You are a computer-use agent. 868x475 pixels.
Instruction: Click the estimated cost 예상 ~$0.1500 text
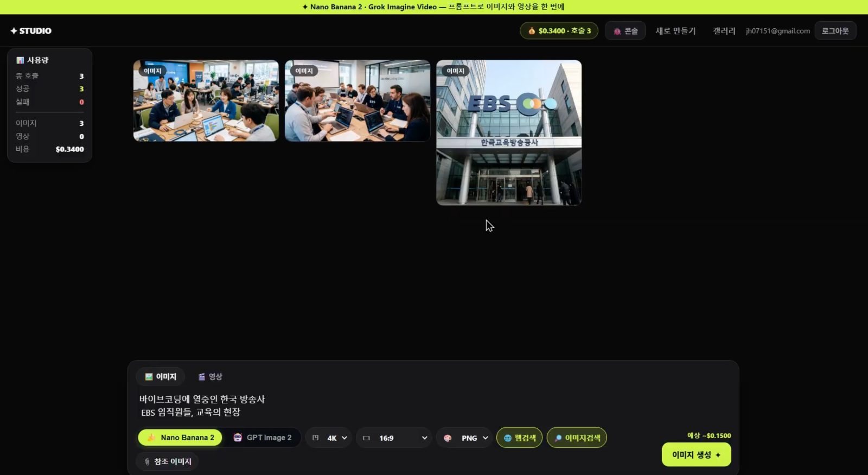(x=709, y=435)
